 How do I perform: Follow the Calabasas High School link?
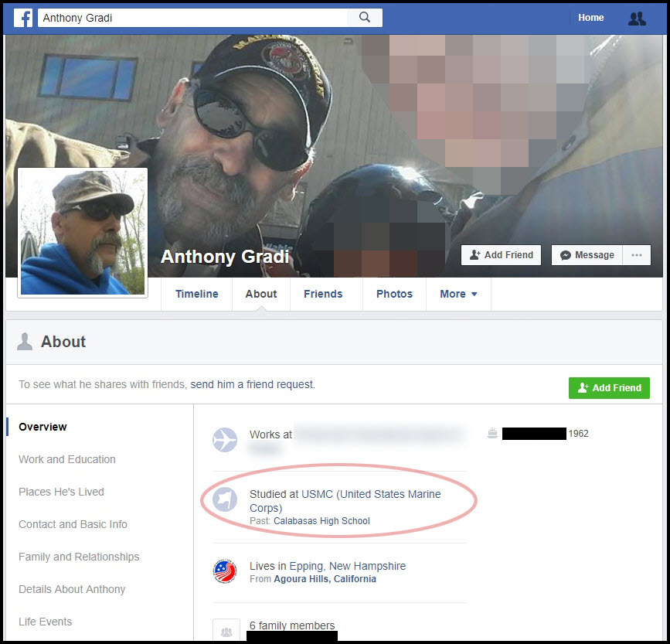(x=321, y=521)
